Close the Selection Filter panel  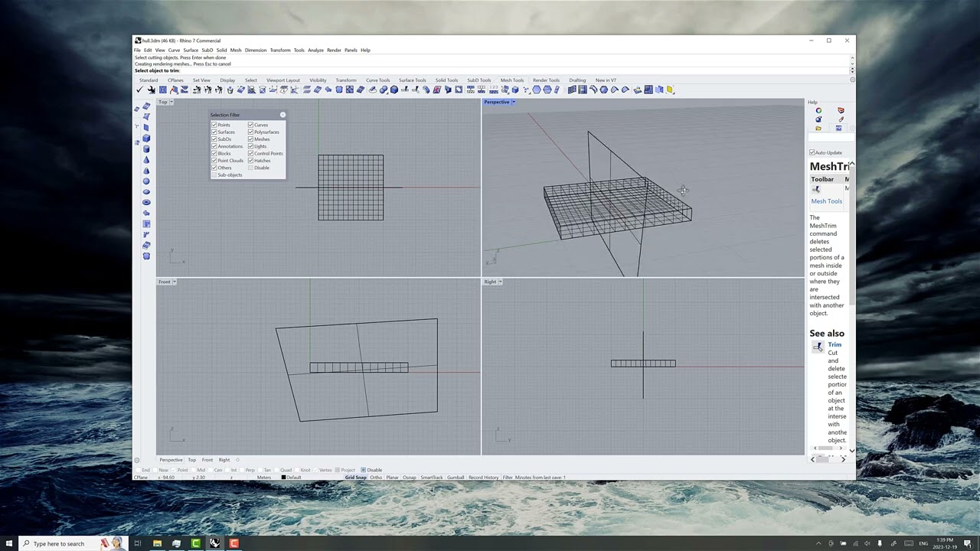283,115
